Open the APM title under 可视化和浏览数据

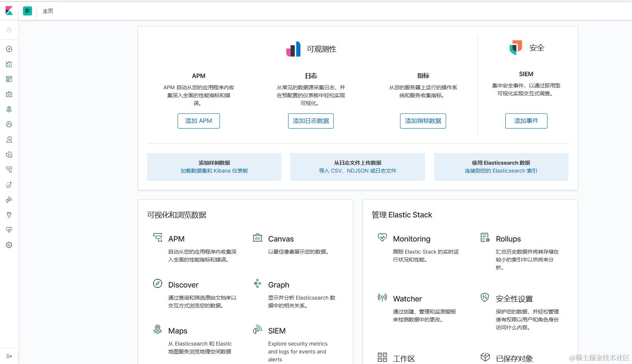[x=176, y=239]
